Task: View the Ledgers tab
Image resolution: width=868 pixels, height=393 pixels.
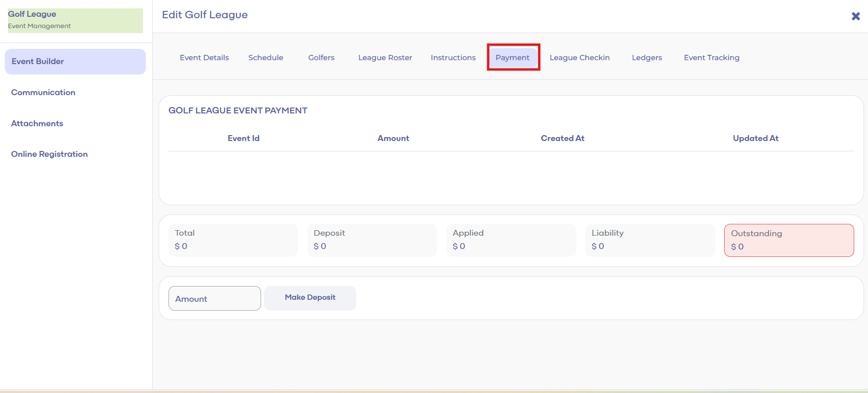Action: (646, 58)
